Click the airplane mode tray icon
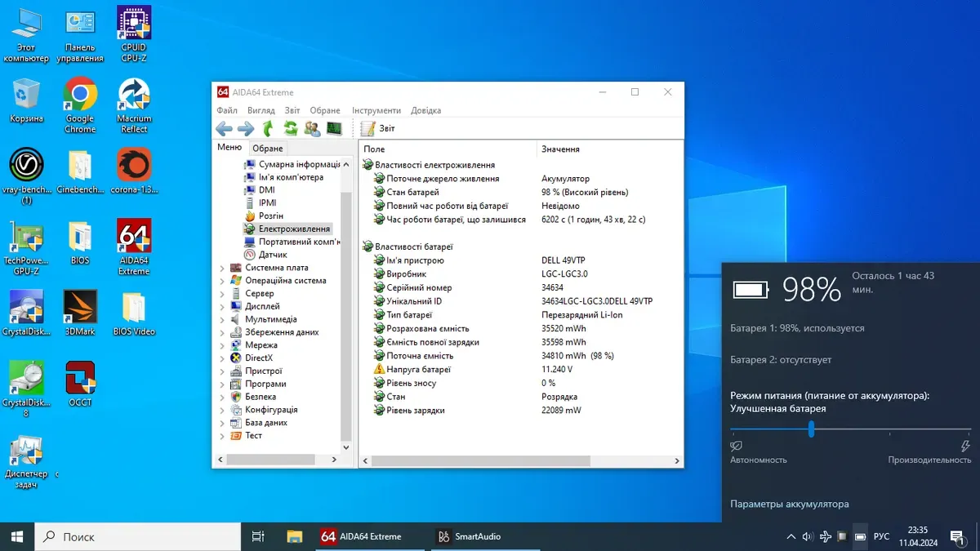Viewport: 980px width, 551px height. [x=826, y=536]
